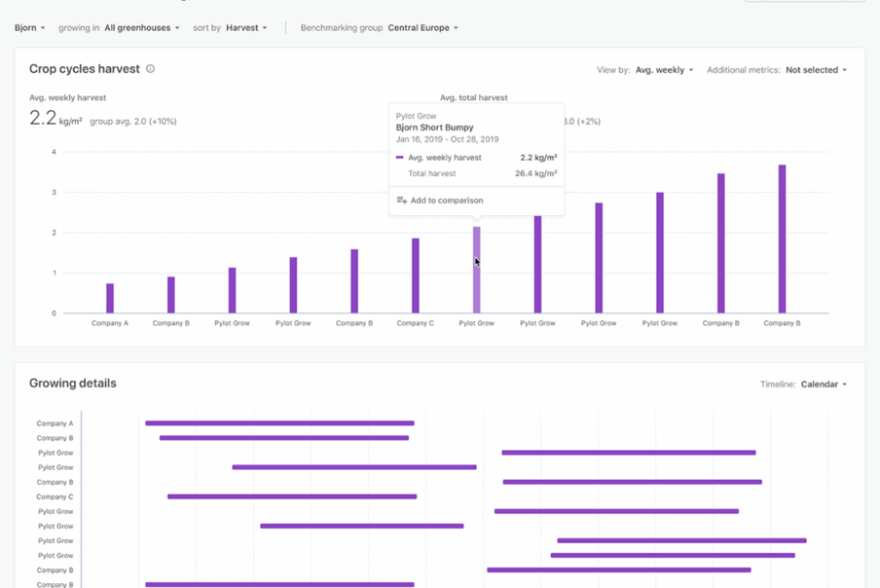Expand Additional metrics Not selected dropdown
Image resolution: width=880 pixels, height=588 pixels.
pyautogui.click(x=816, y=70)
